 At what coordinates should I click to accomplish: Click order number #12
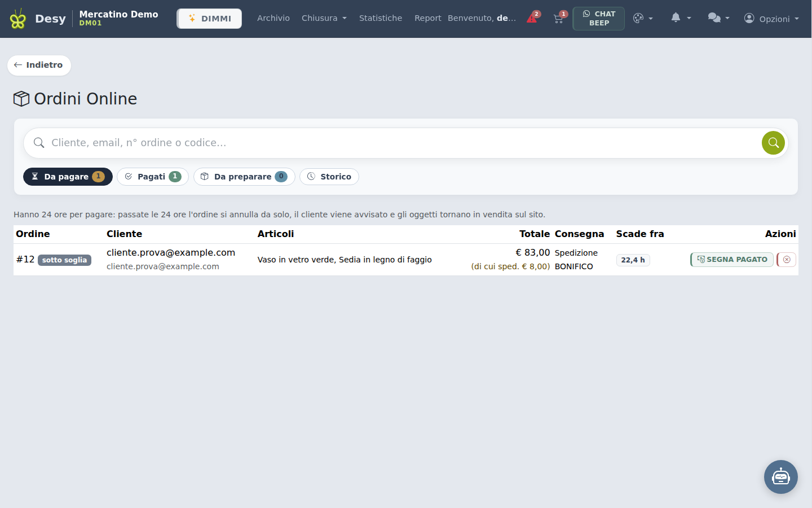[25, 260]
